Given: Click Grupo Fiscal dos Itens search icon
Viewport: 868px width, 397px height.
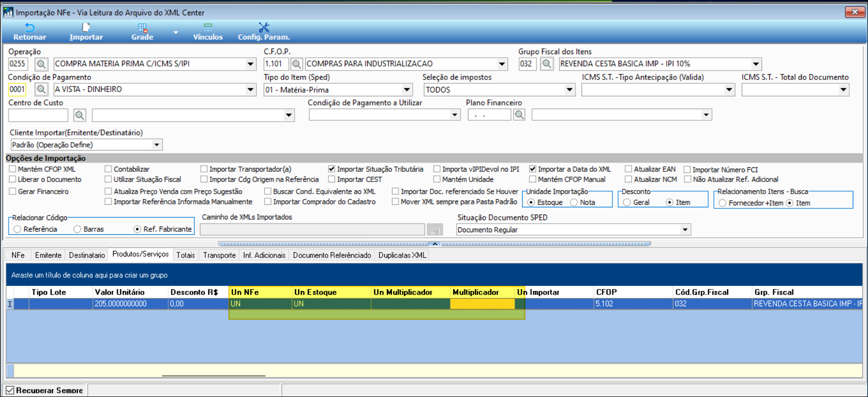Looking at the screenshot, I should coord(547,64).
